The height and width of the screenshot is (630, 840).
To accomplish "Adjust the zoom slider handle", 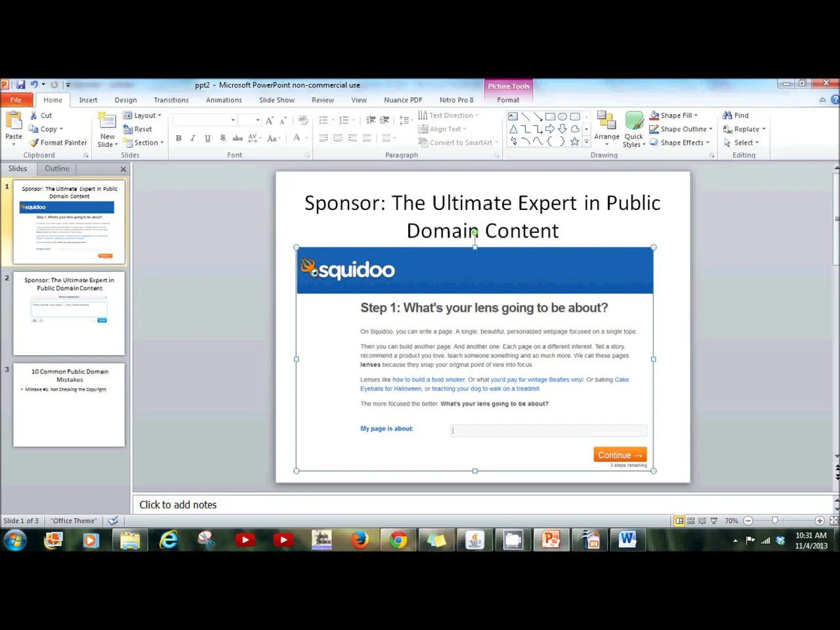I will tap(775, 520).
